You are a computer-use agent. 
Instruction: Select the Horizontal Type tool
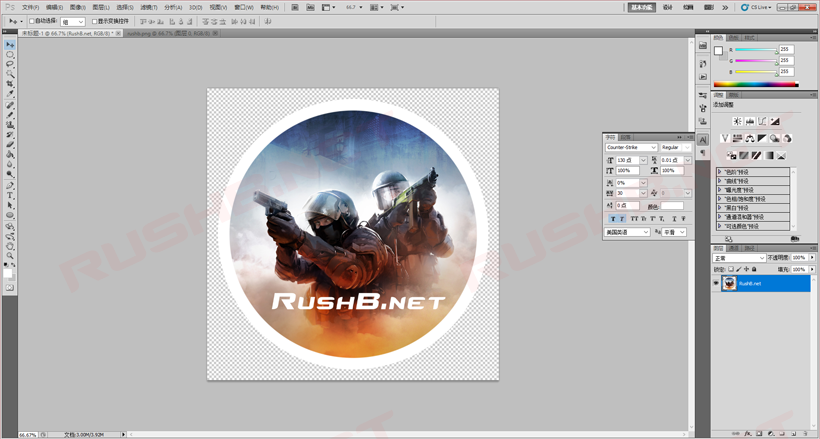pos(10,195)
